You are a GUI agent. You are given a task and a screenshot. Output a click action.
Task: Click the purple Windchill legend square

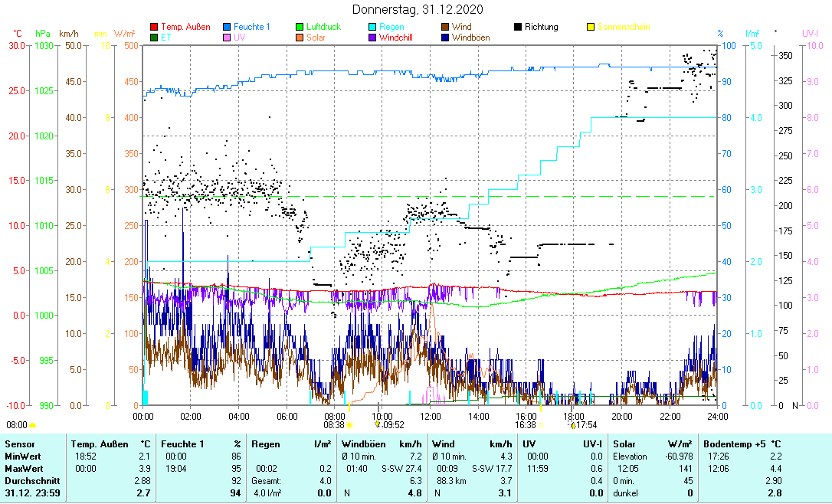(372, 37)
